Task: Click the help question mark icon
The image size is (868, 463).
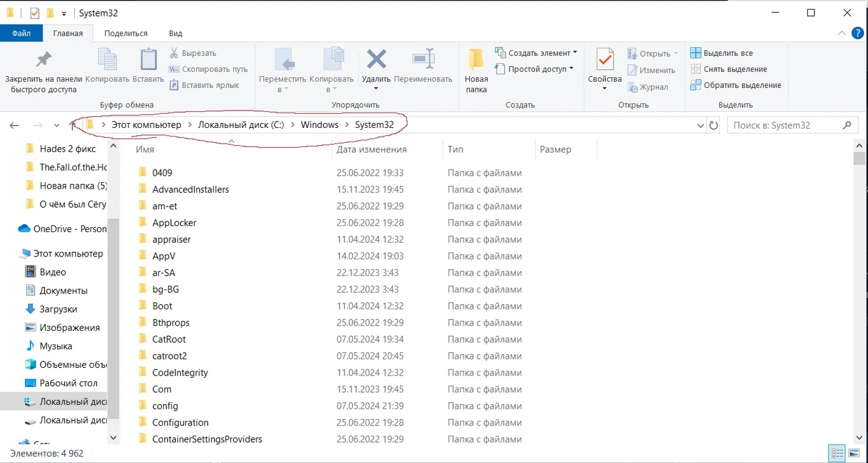Action: 857,33
